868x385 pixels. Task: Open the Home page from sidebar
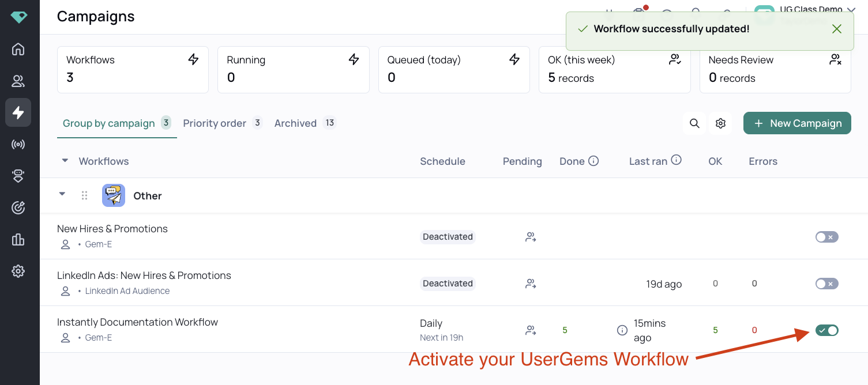[x=18, y=49]
